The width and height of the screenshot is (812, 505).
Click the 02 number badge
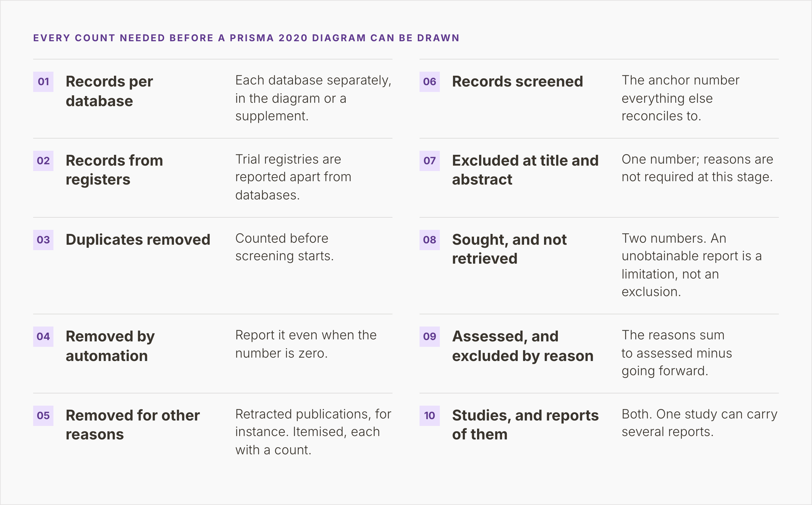[43, 161]
